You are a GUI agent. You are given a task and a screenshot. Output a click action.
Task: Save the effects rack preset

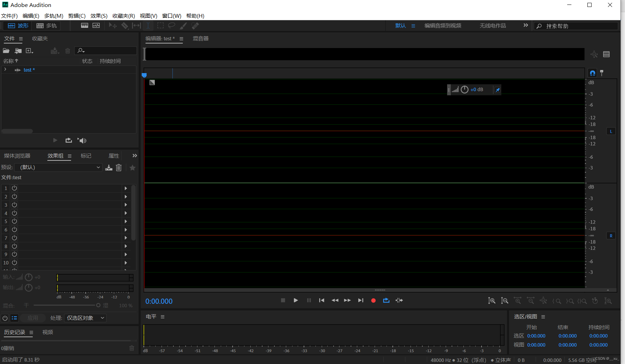109,168
